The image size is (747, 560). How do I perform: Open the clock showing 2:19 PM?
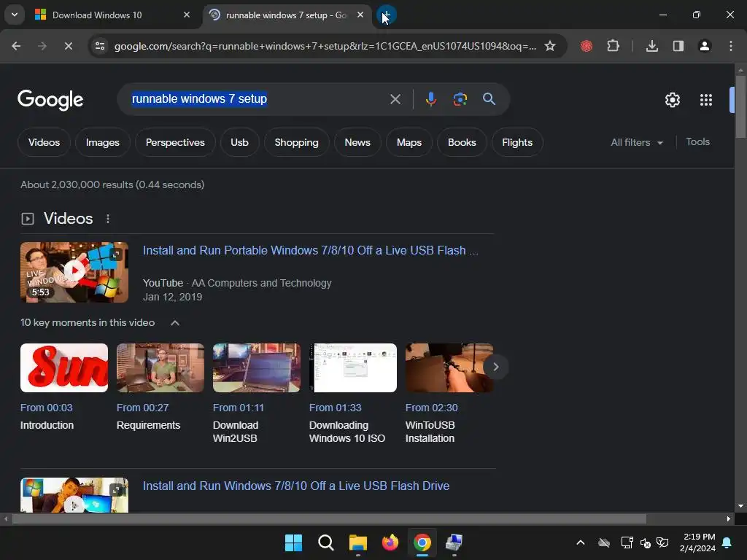[697, 542]
